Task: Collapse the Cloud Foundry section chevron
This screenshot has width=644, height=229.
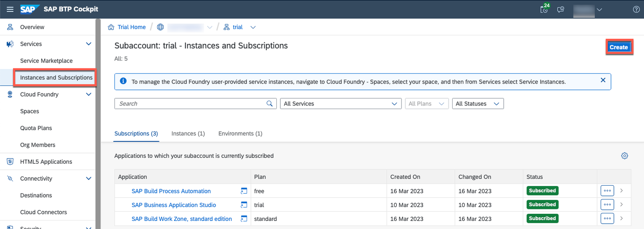Action: [x=89, y=94]
